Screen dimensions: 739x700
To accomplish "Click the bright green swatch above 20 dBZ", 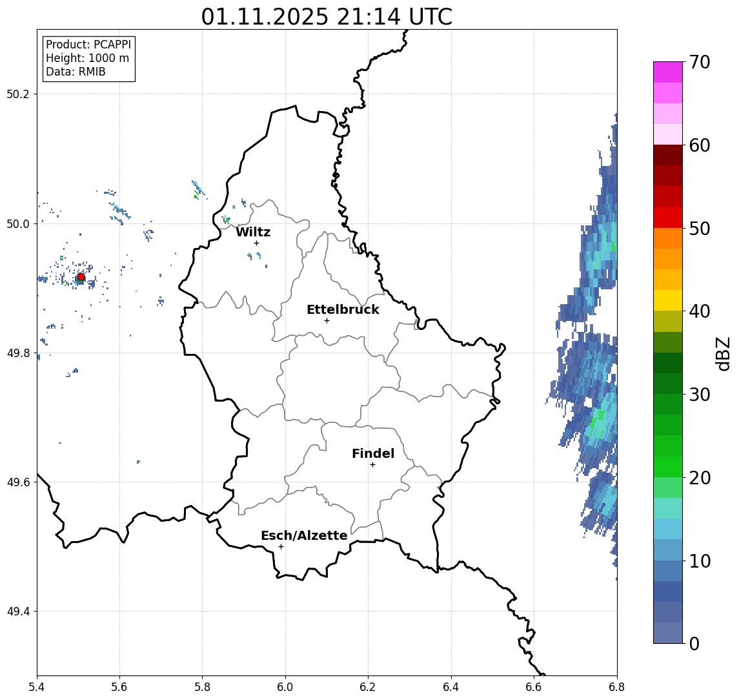I will pos(668,466).
